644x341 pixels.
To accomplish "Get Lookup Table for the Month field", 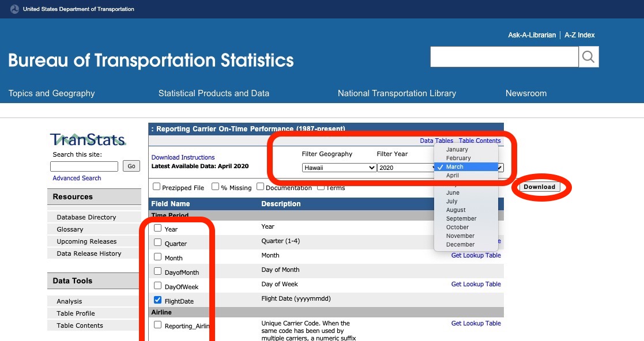I will [x=476, y=255].
